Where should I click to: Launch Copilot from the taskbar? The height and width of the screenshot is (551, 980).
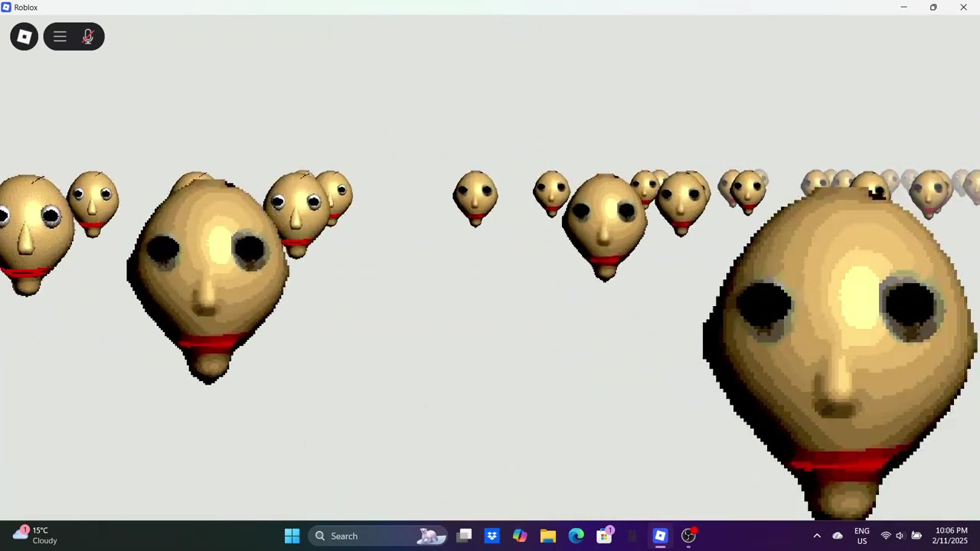(x=520, y=536)
